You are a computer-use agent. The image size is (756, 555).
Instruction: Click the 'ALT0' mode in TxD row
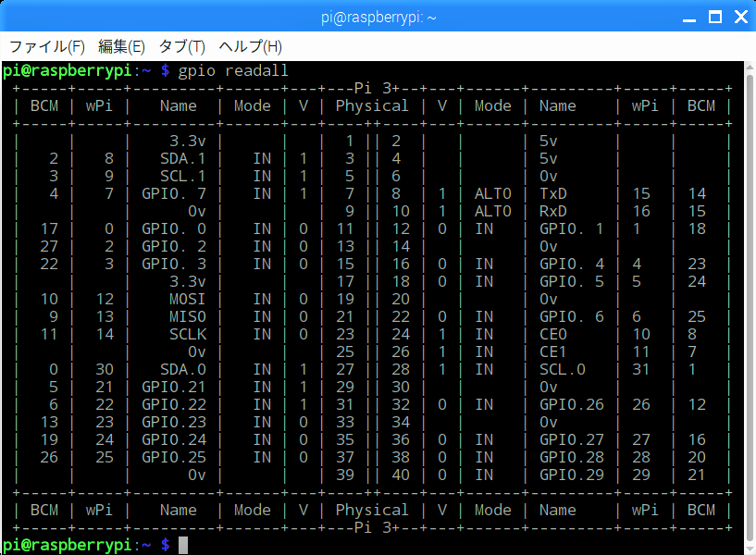pyautogui.click(x=493, y=193)
